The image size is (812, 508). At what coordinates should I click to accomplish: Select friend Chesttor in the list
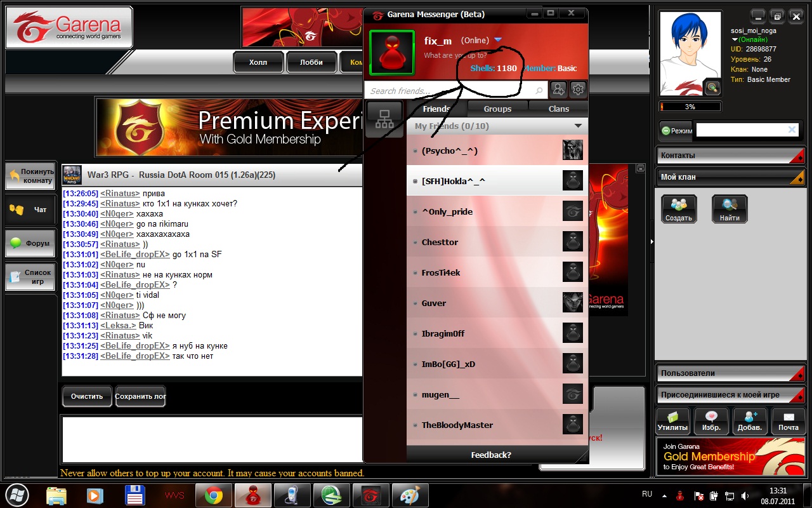coord(496,242)
